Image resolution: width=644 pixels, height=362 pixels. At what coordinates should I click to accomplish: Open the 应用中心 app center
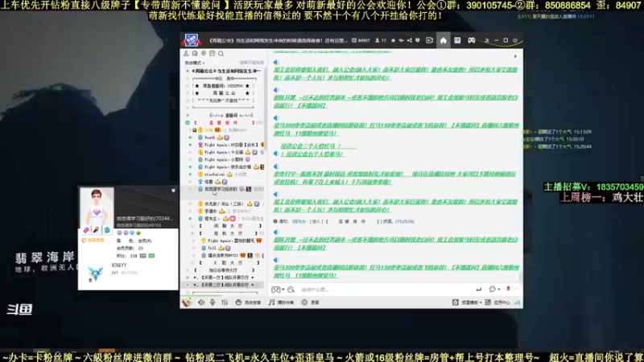click(497, 302)
